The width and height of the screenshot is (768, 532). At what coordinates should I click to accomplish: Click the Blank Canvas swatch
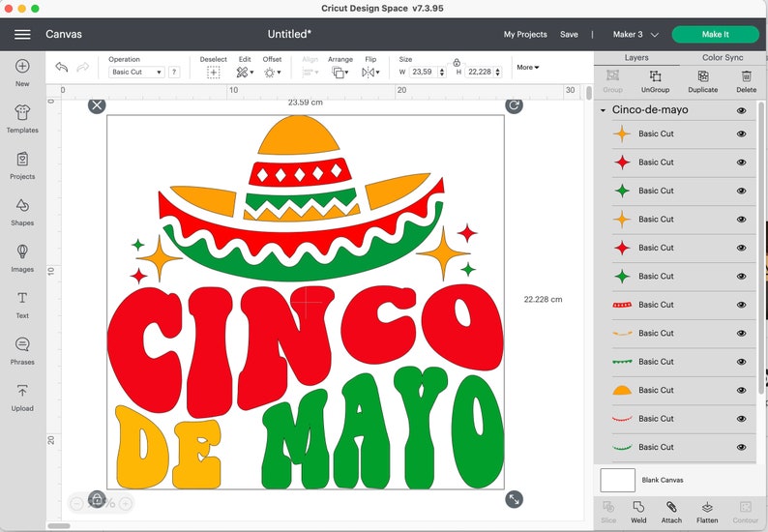[617, 480]
